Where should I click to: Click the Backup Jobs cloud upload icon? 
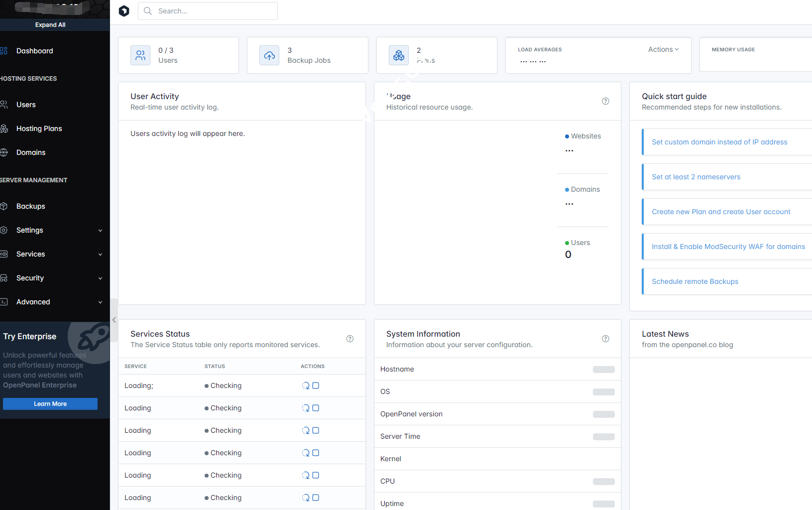tap(269, 55)
